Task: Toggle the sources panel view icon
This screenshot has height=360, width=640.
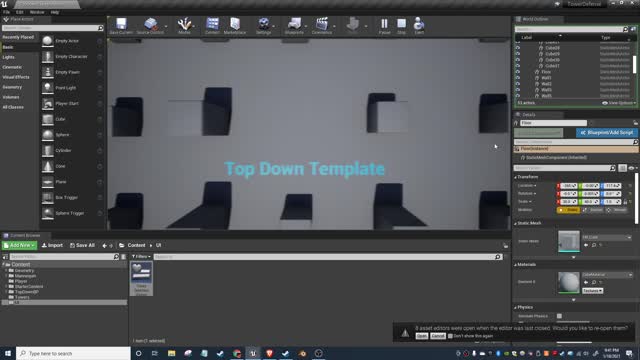Action: pyautogui.click(x=5, y=257)
